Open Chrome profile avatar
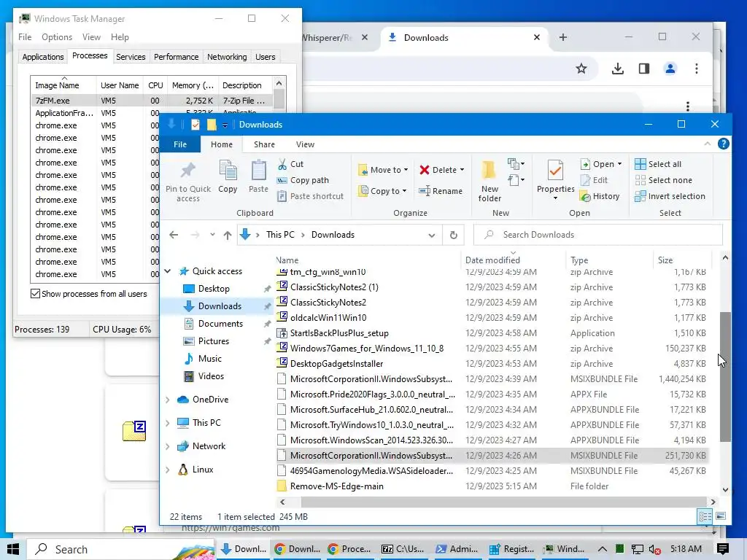 tap(670, 69)
